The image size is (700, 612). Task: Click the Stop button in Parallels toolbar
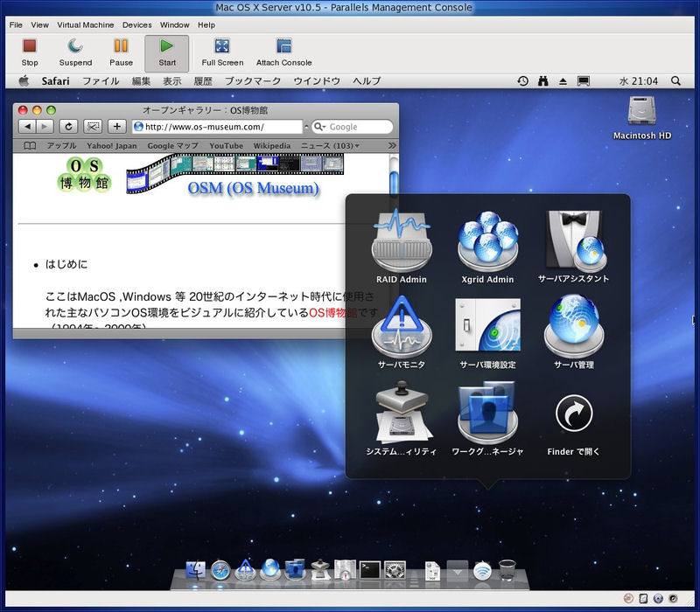[x=30, y=52]
